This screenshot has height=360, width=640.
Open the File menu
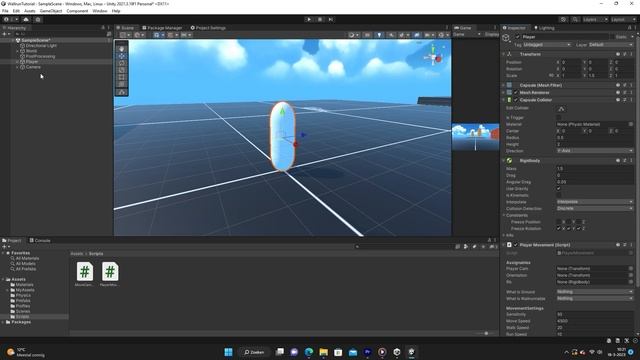[5, 11]
